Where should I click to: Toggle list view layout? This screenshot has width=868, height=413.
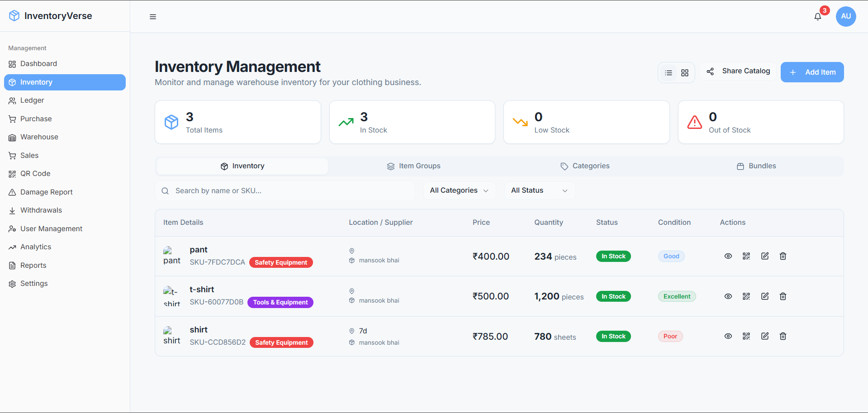tap(669, 72)
